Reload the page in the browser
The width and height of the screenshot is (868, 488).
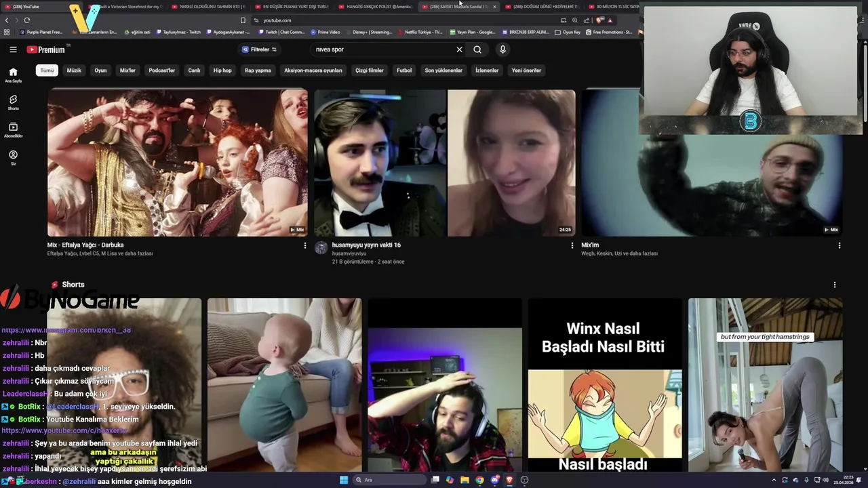tap(27, 20)
